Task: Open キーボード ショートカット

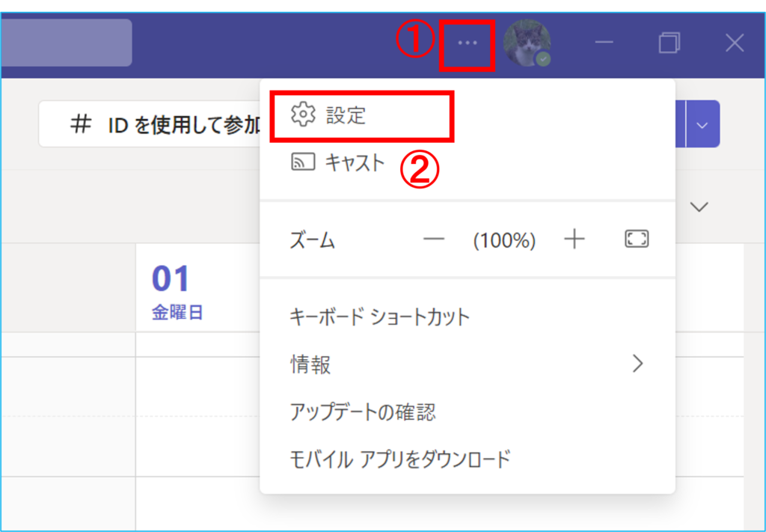Action: (x=380, y=317)
